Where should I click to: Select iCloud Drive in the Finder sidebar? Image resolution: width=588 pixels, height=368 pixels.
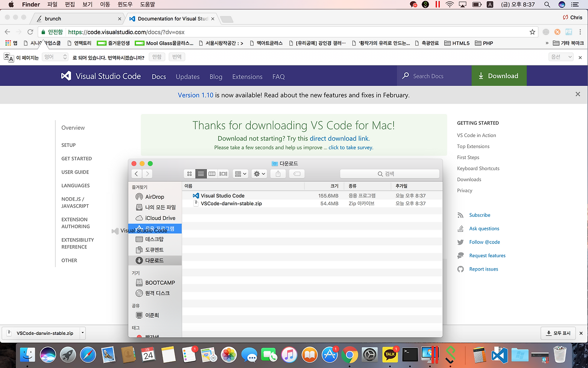155,218
